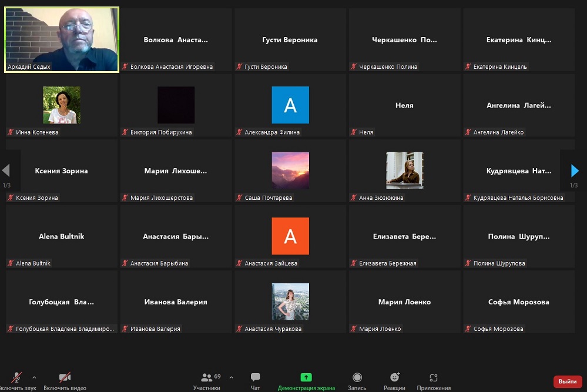Start Демонстрация экрана screen sharing
Viewport: 587px width, 392px height.
coord(306,378)
